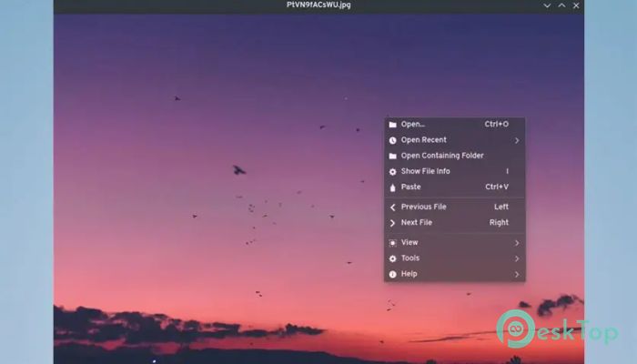The height and width of the screenshot is (364, 637).
Task: Expand the View submenu arrow
Action: (517, 243)
